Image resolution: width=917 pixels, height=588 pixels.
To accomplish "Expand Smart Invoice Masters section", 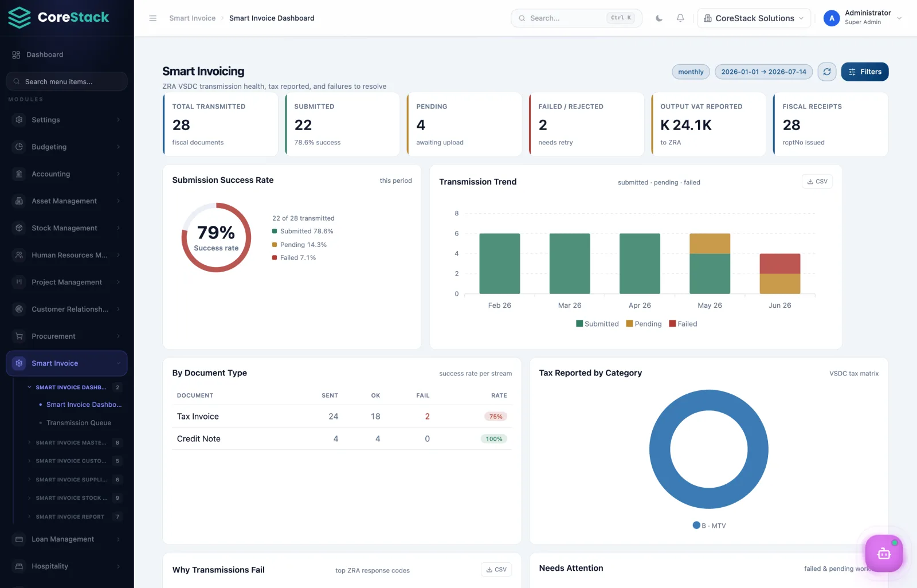I will coord(74,442).
